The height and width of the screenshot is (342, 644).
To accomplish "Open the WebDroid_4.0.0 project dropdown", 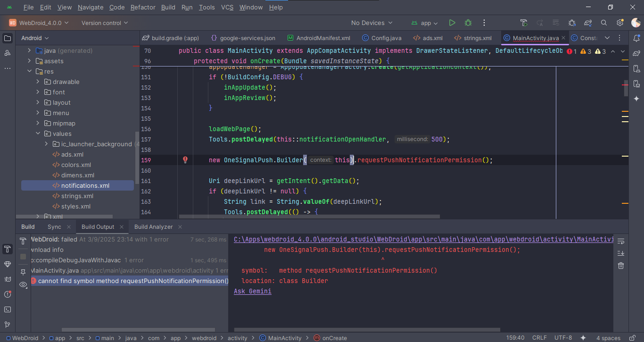I will coord(39,23).
